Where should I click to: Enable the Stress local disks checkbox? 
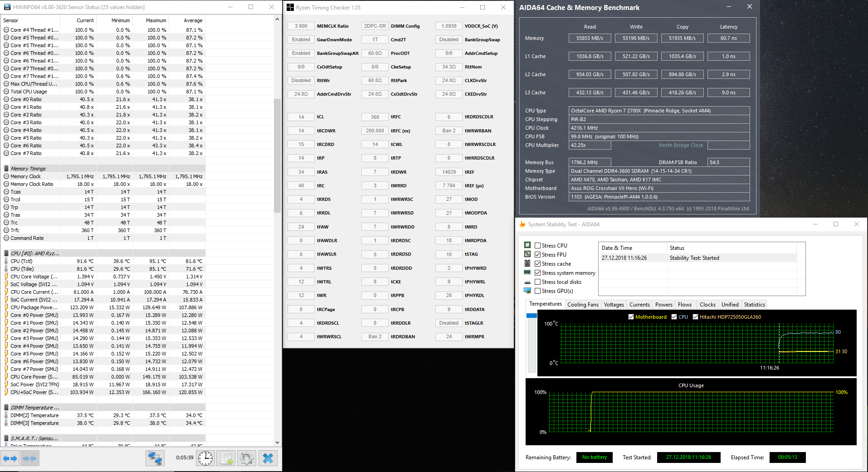coord(537,282)
